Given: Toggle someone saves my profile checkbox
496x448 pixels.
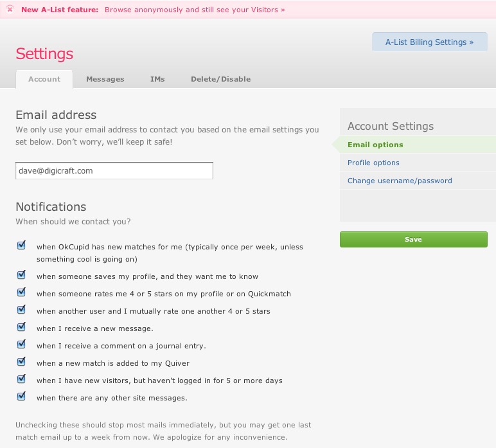Looking at the screenshot, I should pyautogui.click(x=21, y=275).
